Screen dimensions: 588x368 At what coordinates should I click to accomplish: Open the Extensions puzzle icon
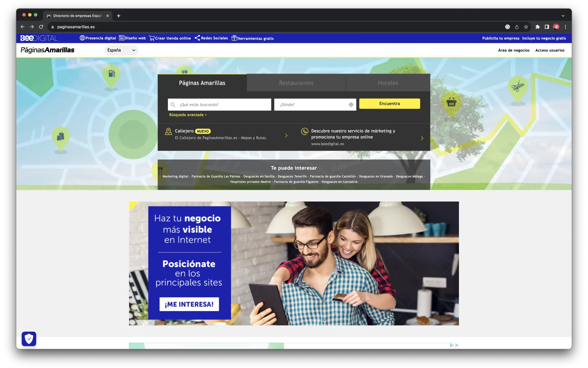coord(537,27)
